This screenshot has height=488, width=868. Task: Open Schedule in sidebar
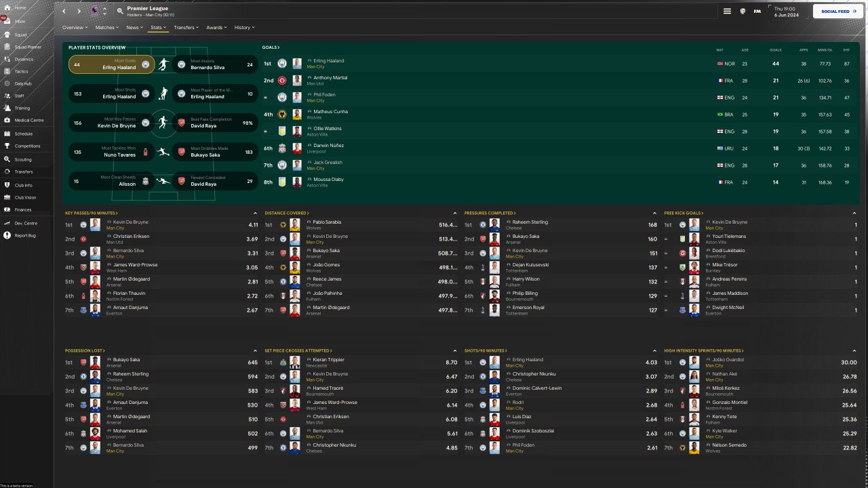(23, 134)
